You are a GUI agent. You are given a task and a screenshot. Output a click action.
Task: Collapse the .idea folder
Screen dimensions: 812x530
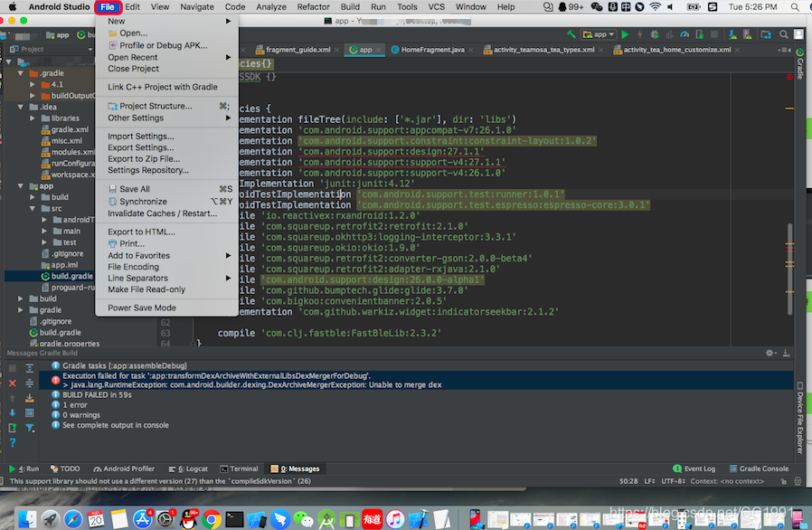click(x=21, y=108)
